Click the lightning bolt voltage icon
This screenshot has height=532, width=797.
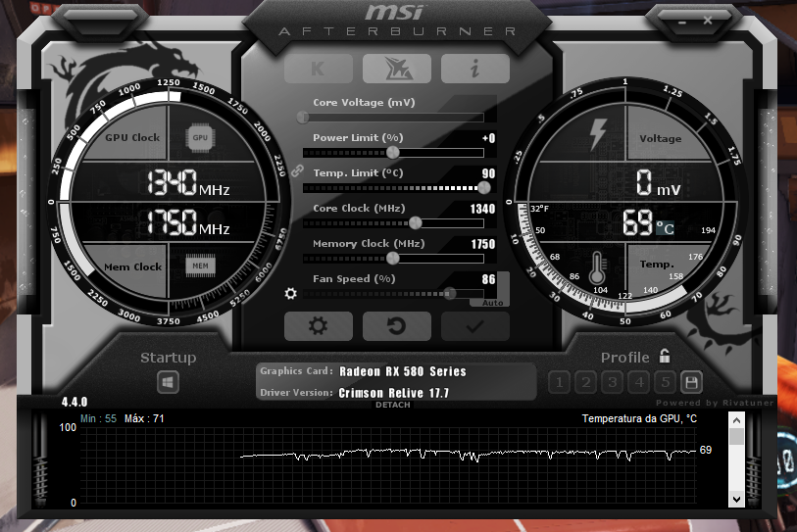click(598, 134)
